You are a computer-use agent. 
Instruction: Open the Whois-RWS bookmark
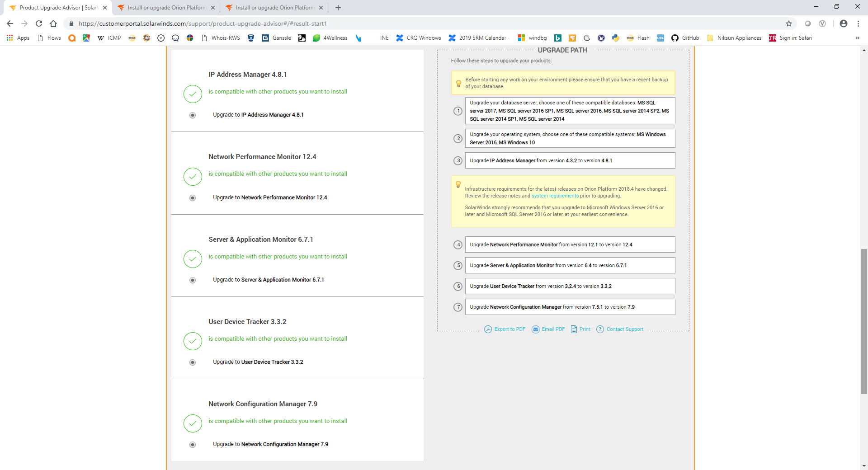221,38
